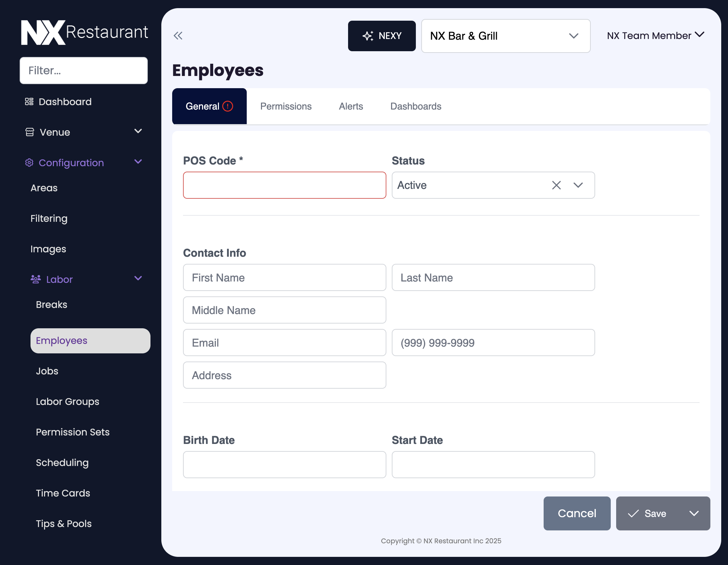
Task: Open the Status dropdown chevron
Action: click(x=578, y=185)
